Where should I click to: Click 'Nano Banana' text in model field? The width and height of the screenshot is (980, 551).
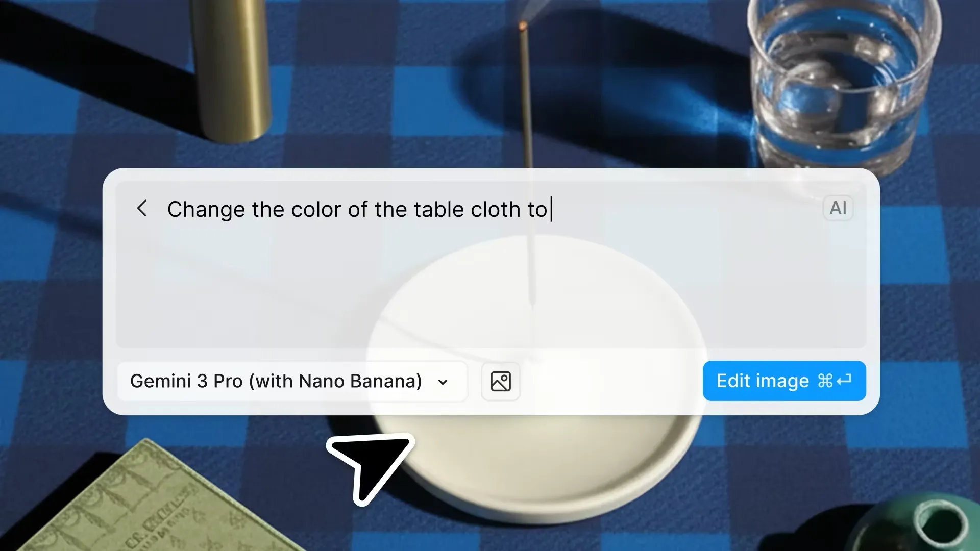(360, 381)
